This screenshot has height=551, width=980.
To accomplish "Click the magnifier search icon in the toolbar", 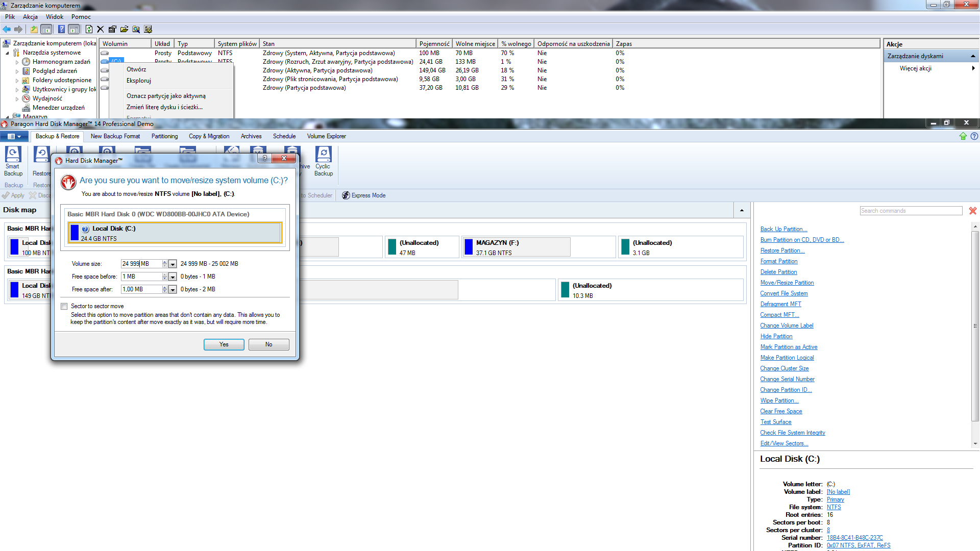I will point(136,29).
